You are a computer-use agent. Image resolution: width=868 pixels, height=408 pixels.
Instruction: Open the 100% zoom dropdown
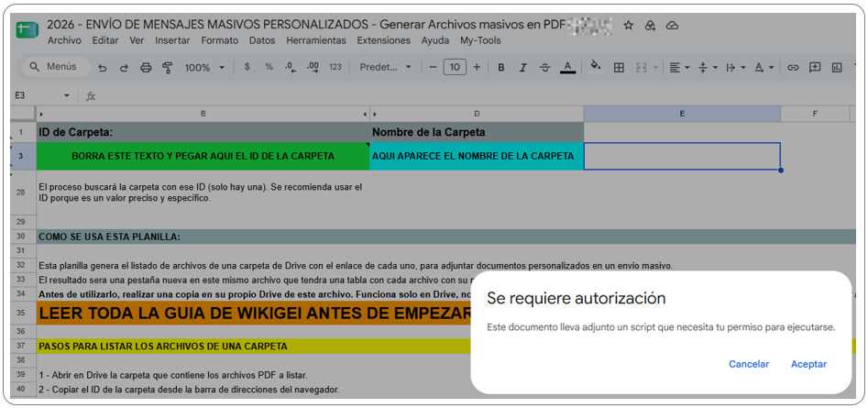pyautogui.click(x=204, y=68)
